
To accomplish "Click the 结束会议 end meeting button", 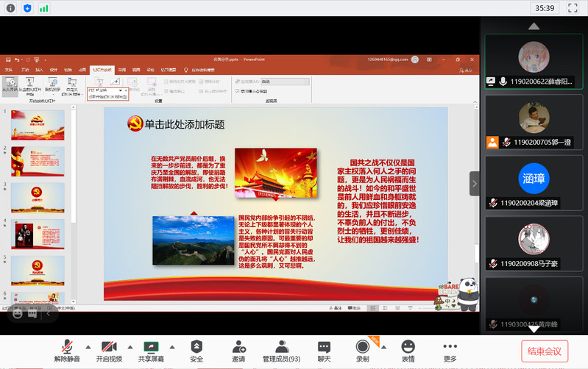I will point(545,351).
